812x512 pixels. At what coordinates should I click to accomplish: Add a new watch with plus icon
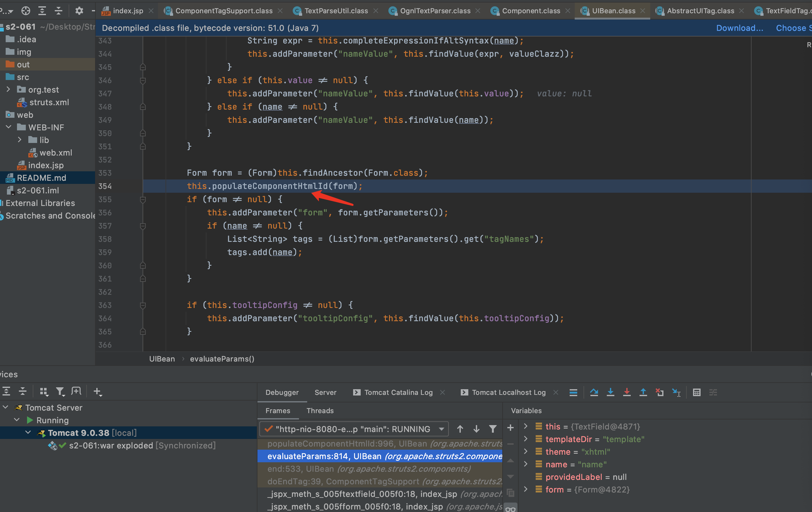(510, 428)
